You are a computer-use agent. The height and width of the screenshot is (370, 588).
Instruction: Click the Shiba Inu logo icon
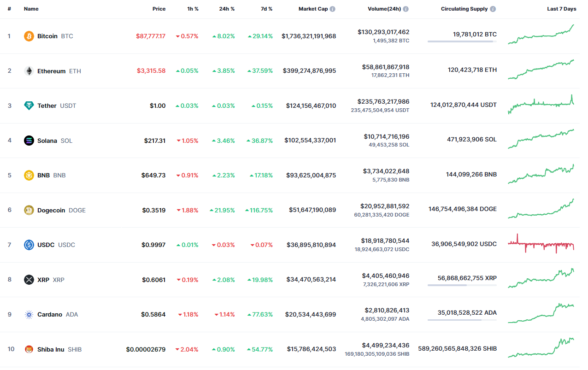point(29,349)
